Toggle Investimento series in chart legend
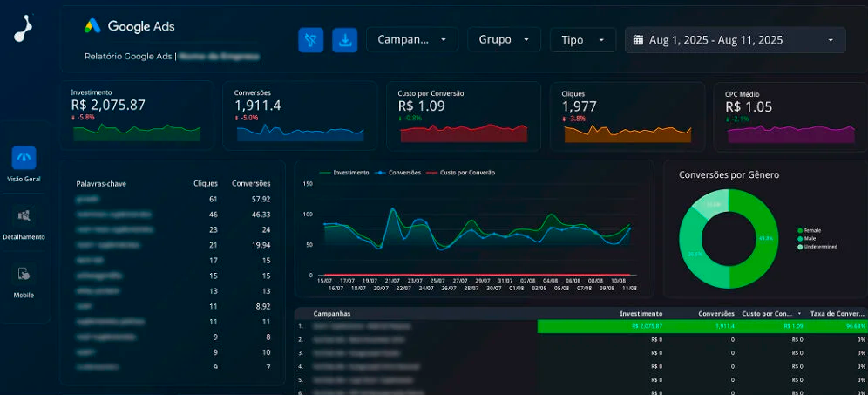This screenshot has width=868, height=395. [345, 173]
